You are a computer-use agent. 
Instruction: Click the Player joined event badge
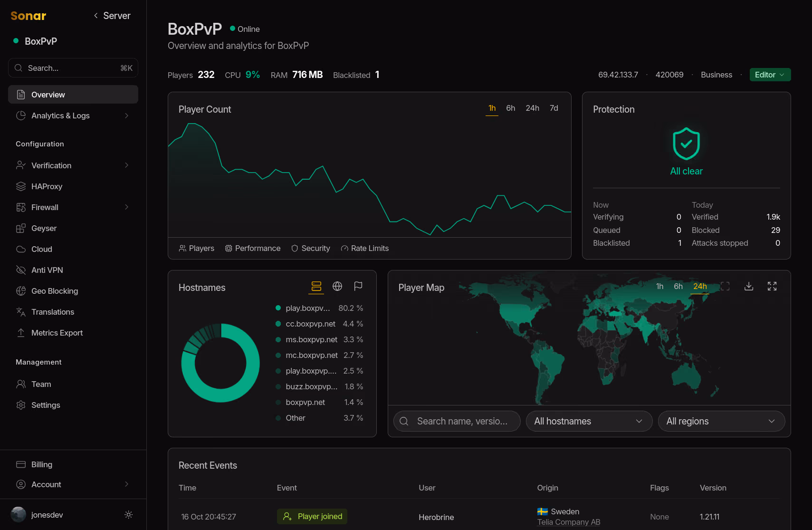312,516
